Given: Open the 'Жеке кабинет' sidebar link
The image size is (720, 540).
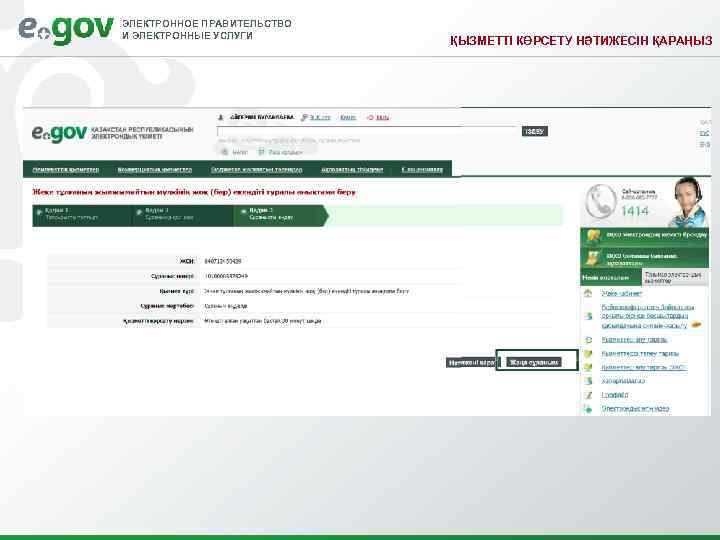Looking at the screenshot, I should (622, 293).
